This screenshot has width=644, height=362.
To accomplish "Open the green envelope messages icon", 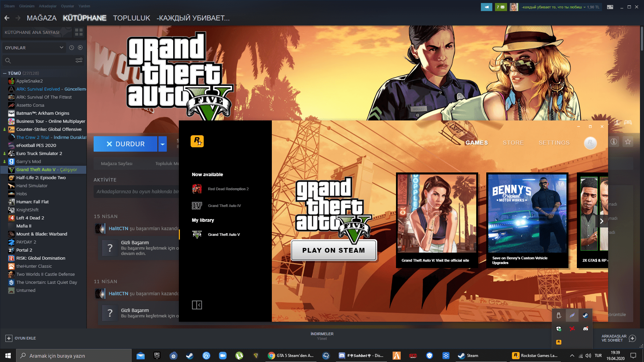I will point(501,7).
